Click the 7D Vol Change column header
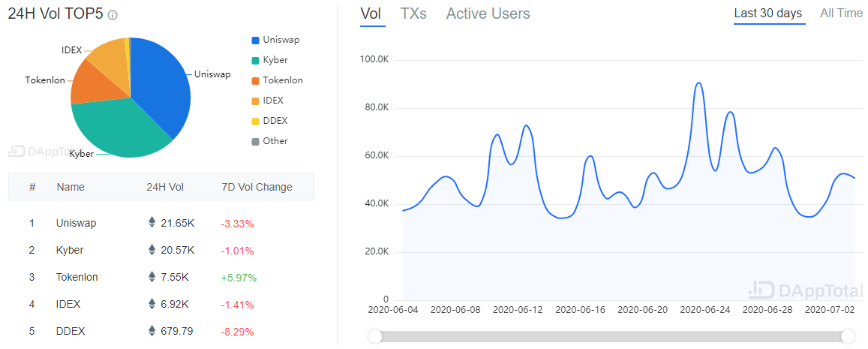868x349 pixels. point(257,187)
